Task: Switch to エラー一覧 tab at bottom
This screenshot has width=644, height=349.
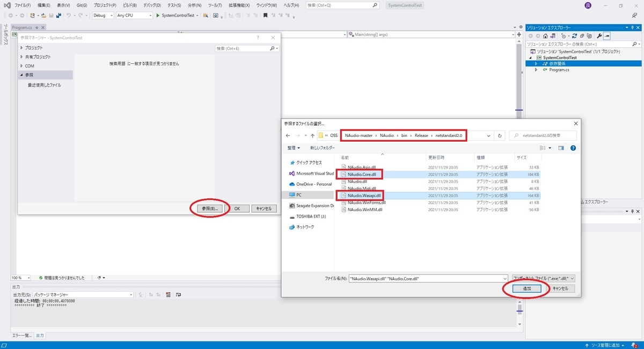Action: pos(23,335)
